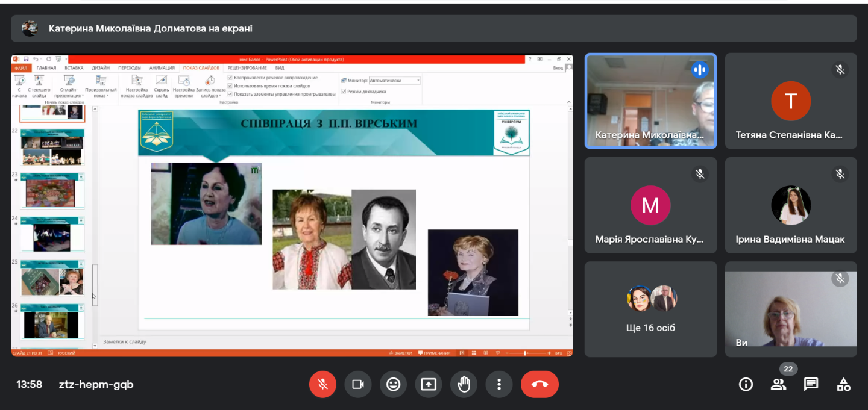Show the participants list
Image resolution: width=868 pixels, height=410 pixels.
click(x=778, y=384)
